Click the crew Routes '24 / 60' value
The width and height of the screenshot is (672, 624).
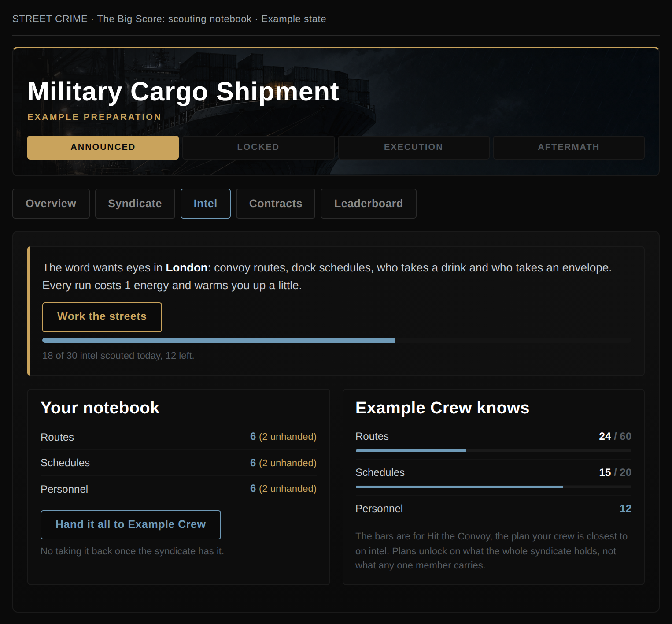tap(615, 436)
